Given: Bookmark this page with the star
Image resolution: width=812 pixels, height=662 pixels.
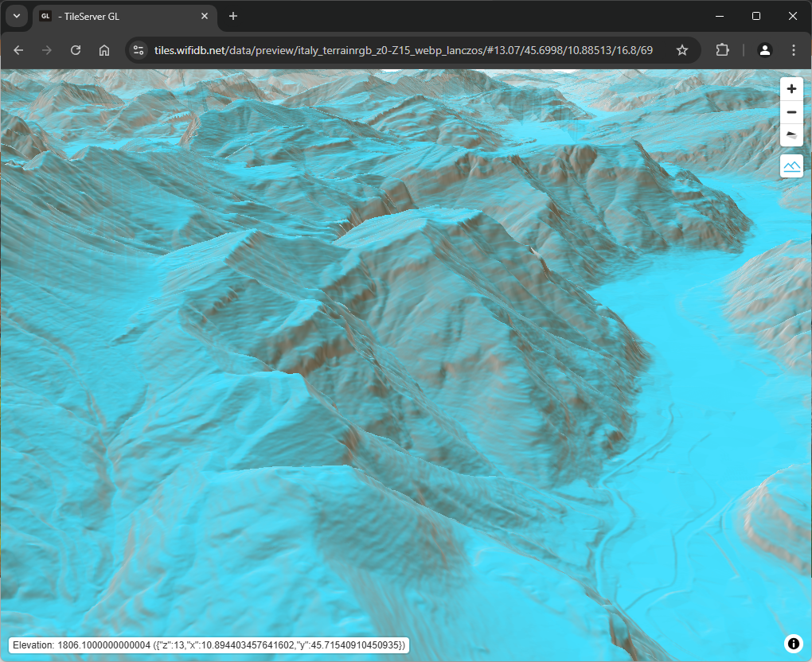Looking at the screenshot, I should [681, 50].
